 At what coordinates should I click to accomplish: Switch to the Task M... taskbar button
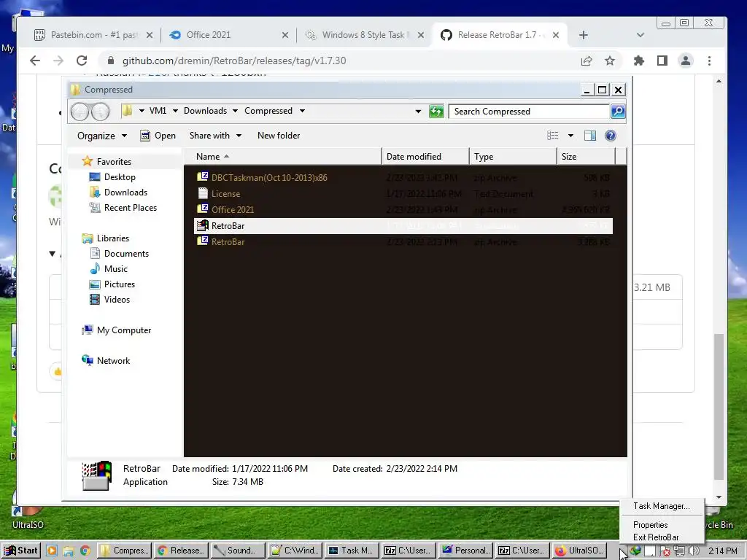[x=351, y=551]
